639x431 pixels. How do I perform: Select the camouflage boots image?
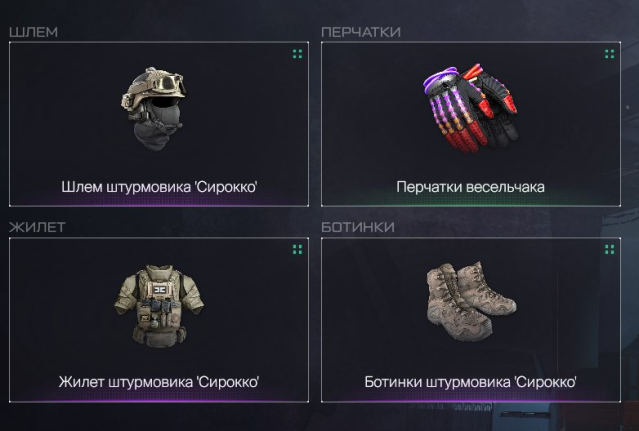472,301
